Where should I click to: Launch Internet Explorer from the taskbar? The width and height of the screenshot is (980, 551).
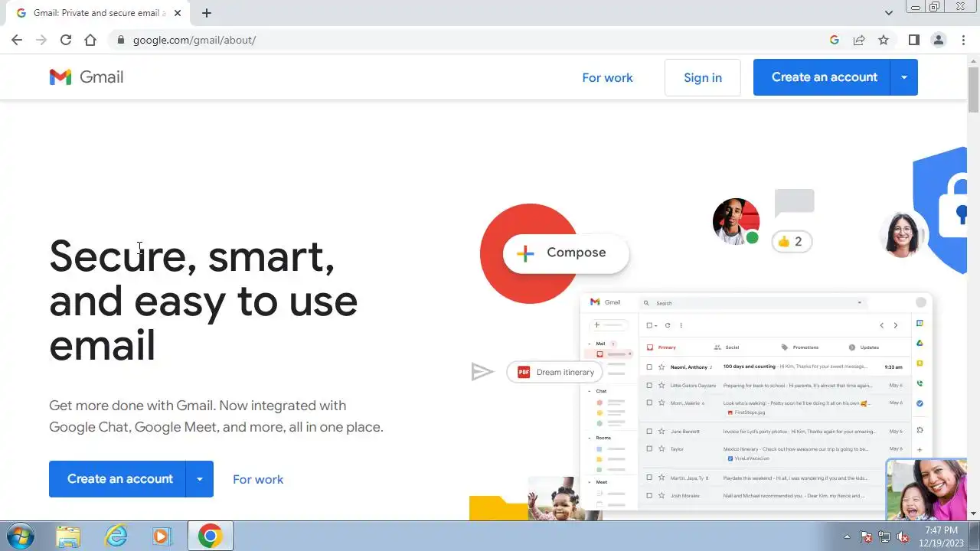[x=116, y=536]
